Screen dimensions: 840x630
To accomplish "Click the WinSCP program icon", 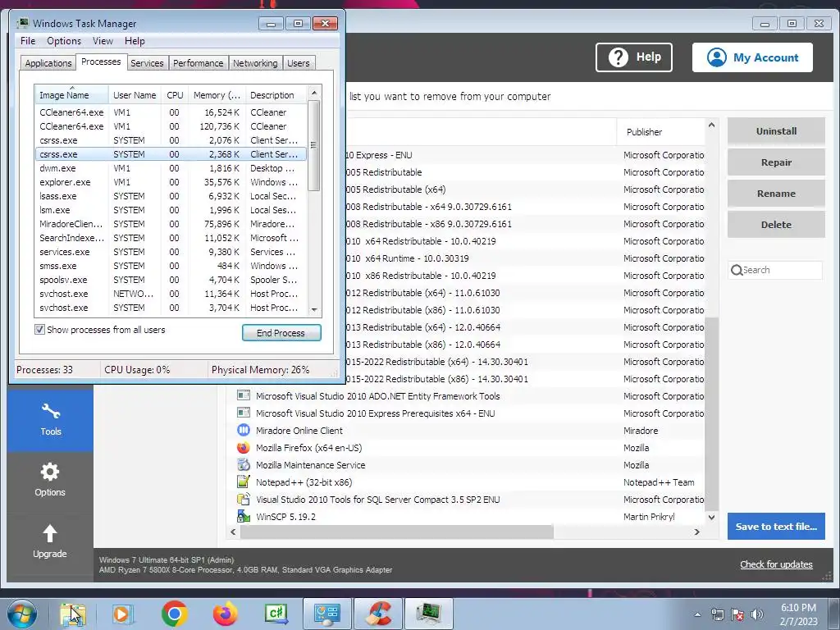I will pyautogui.click(x=244, y=517).
